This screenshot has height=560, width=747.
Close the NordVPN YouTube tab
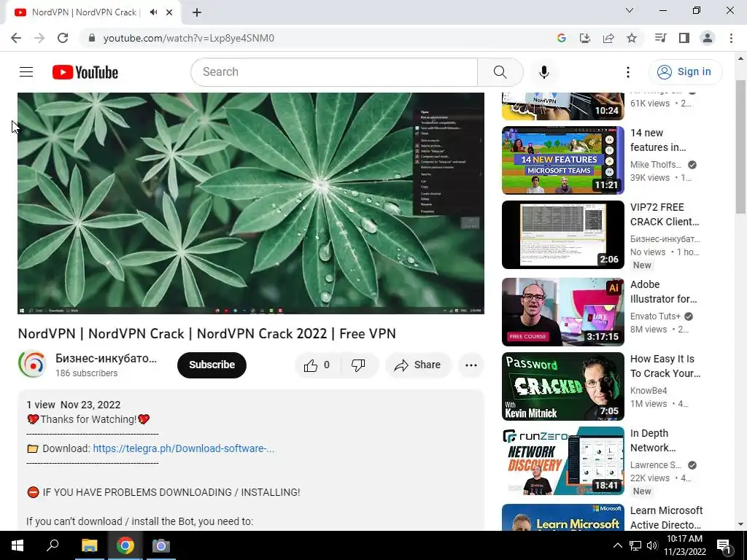(x=169, y=12)
